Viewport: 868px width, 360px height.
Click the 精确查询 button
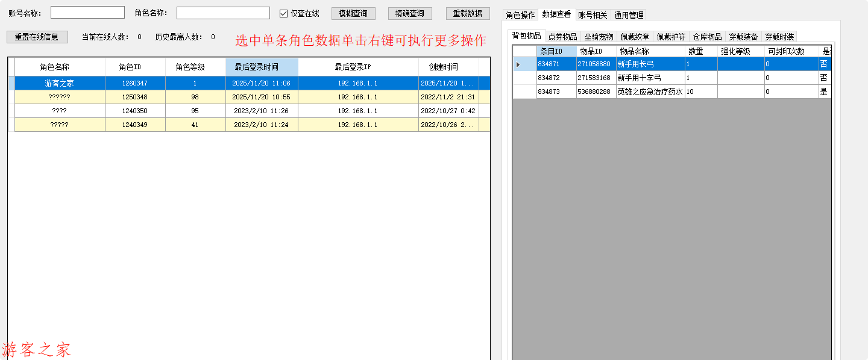410,13
